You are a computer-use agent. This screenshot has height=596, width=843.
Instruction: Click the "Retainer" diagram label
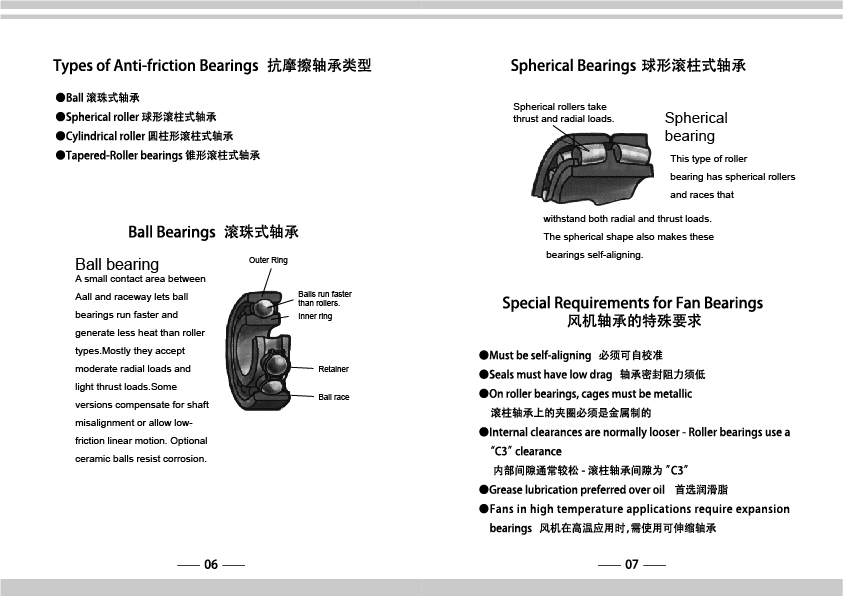pos(333,369)
